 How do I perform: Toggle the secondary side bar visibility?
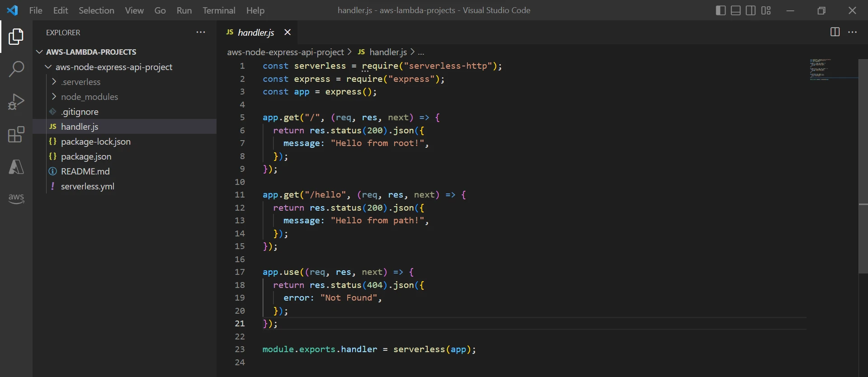751,10
